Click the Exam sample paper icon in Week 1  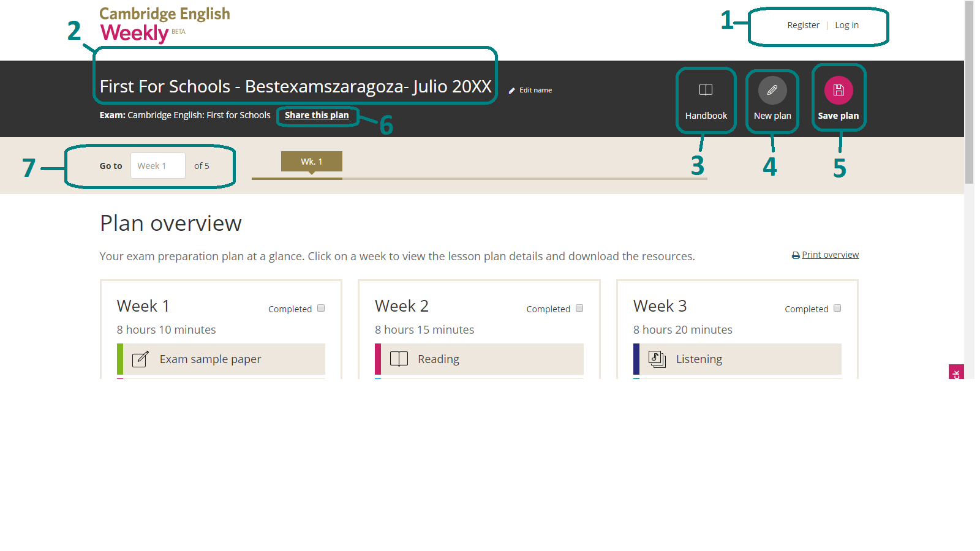(140, 359)
